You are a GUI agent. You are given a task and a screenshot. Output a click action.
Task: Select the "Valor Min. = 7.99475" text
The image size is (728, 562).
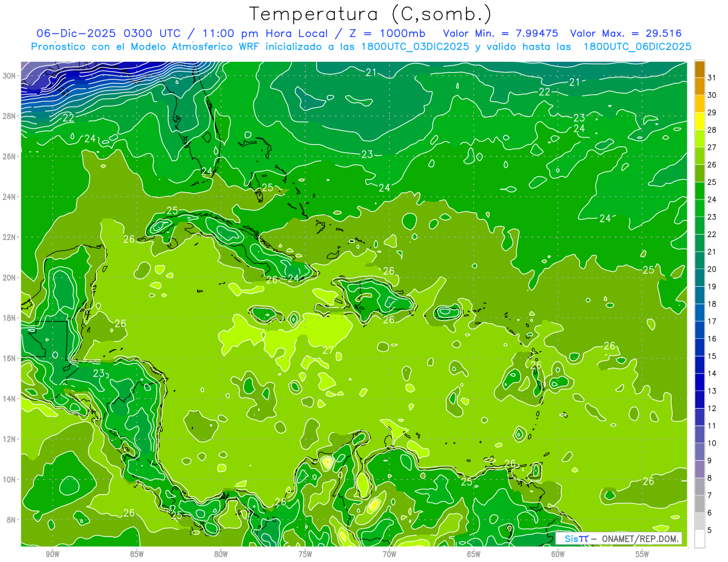[500, 33]
